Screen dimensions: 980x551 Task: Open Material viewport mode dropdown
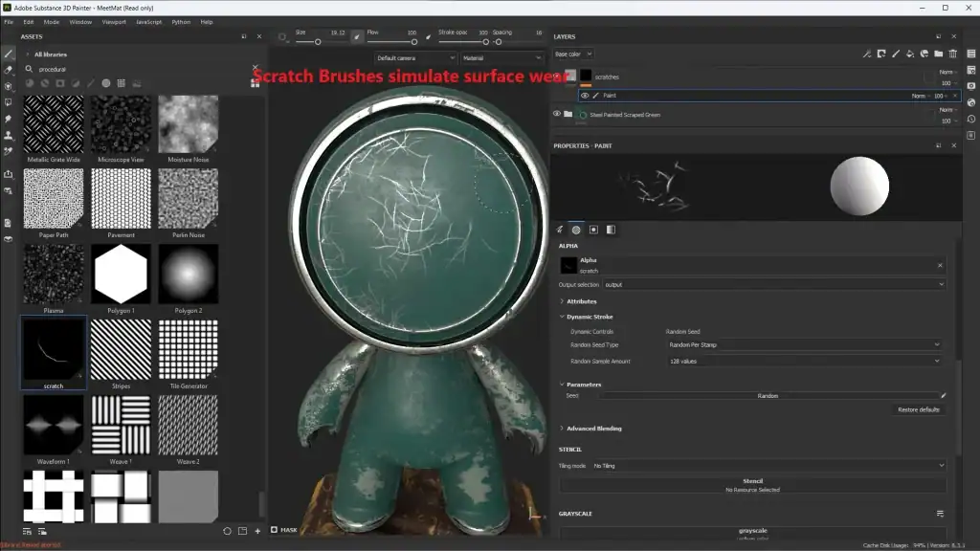[x=501, y=58]
